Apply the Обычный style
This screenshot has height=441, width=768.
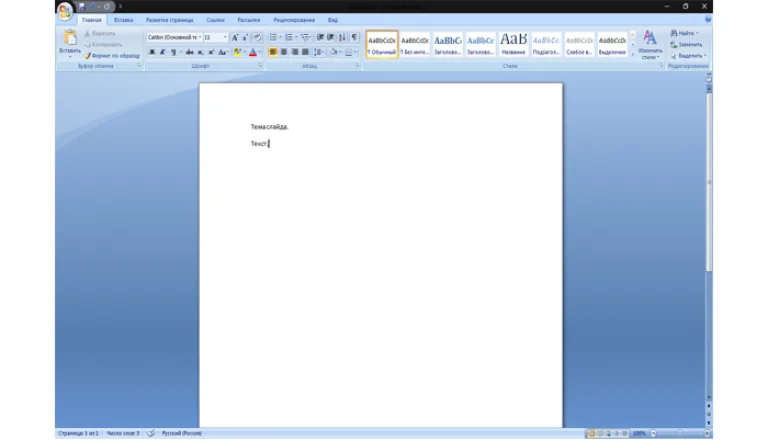coord(382,45)
